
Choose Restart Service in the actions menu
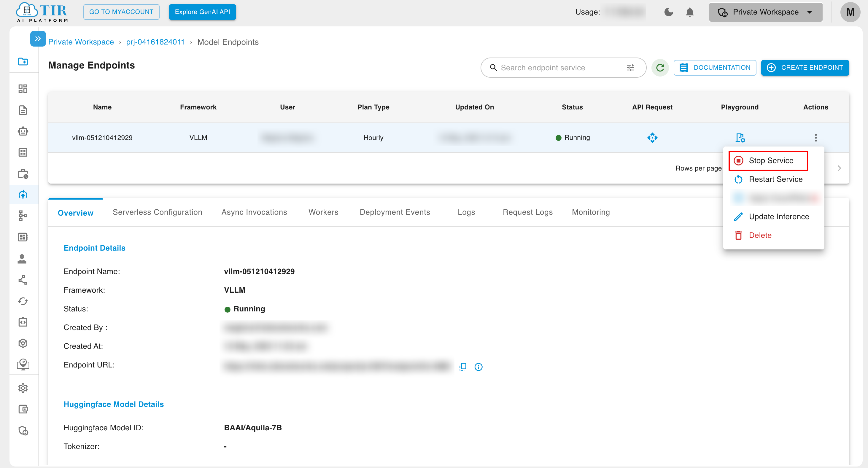click(x=773, y=179)
